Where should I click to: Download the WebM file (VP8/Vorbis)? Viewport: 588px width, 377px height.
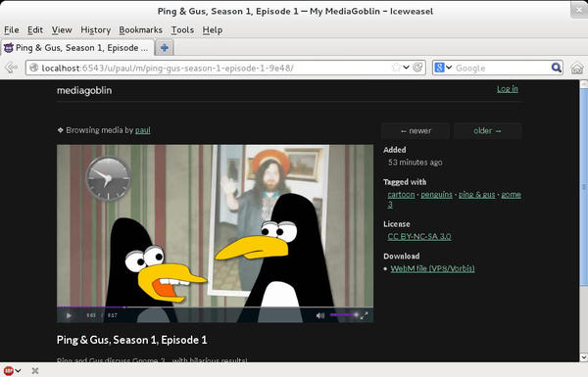coord(432,268)
